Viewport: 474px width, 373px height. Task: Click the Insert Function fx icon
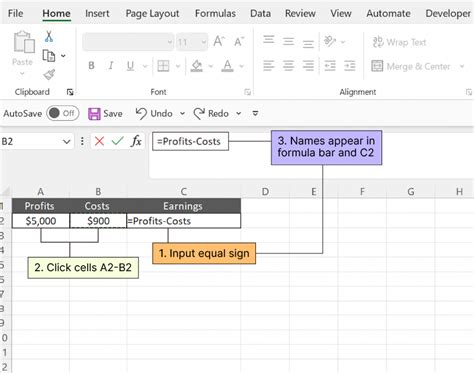[136, 141]
